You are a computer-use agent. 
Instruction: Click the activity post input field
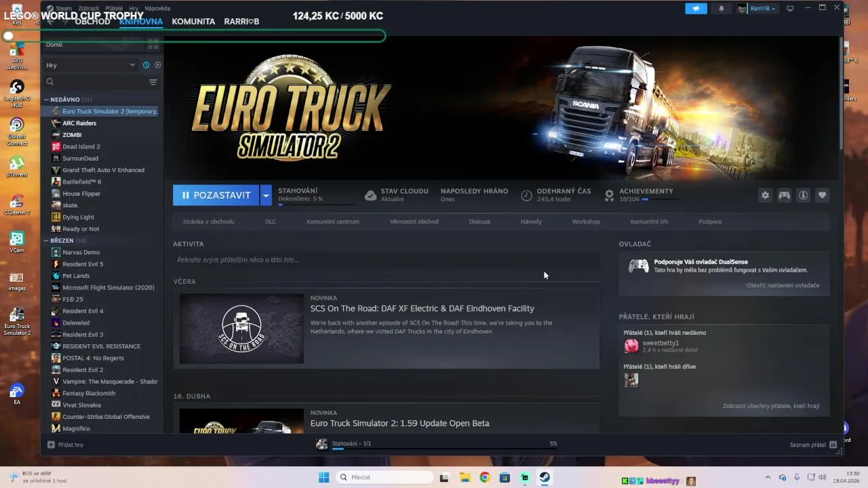386,260
